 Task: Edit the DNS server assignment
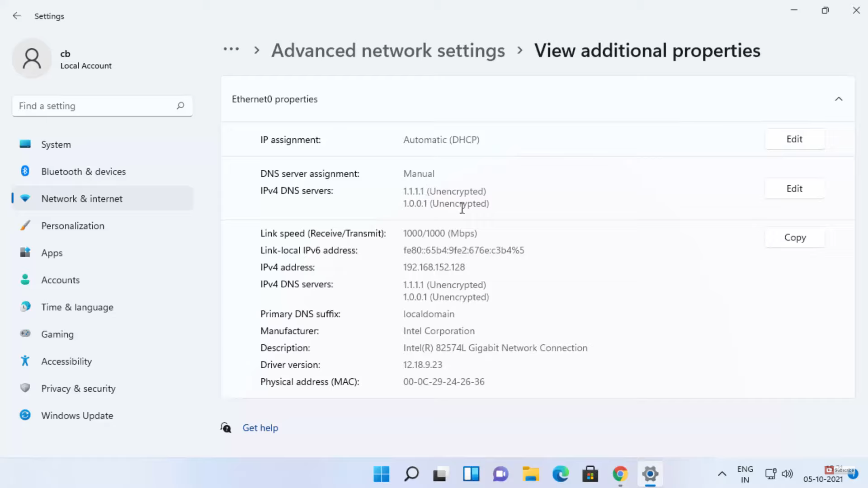pos(794,189)
